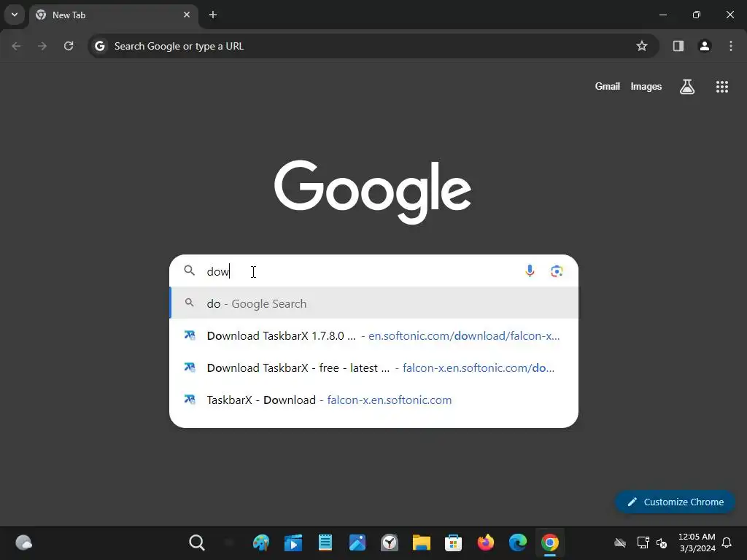Click the Google icon in the address bar
Image resolution: width=747 pixels, height=560 pixels.
(x=99, y=46)
